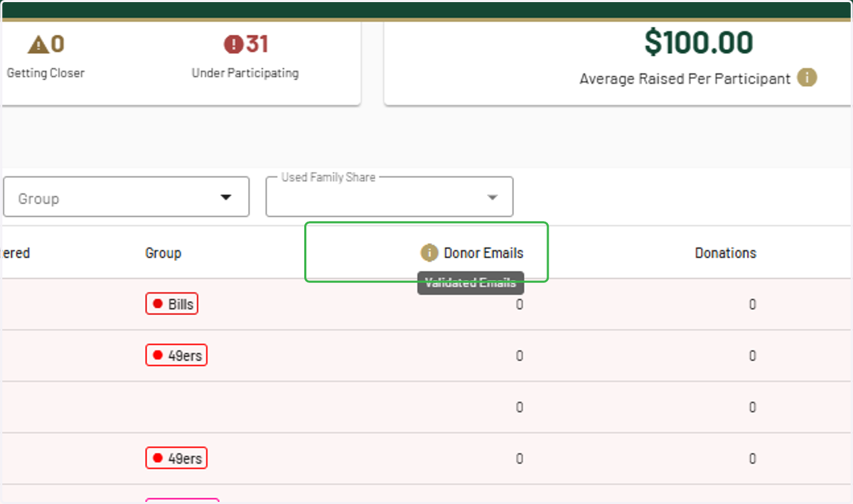Screen dimensions: 853x504
Task: Click the Getting Closer label
Action: (45, 73)
